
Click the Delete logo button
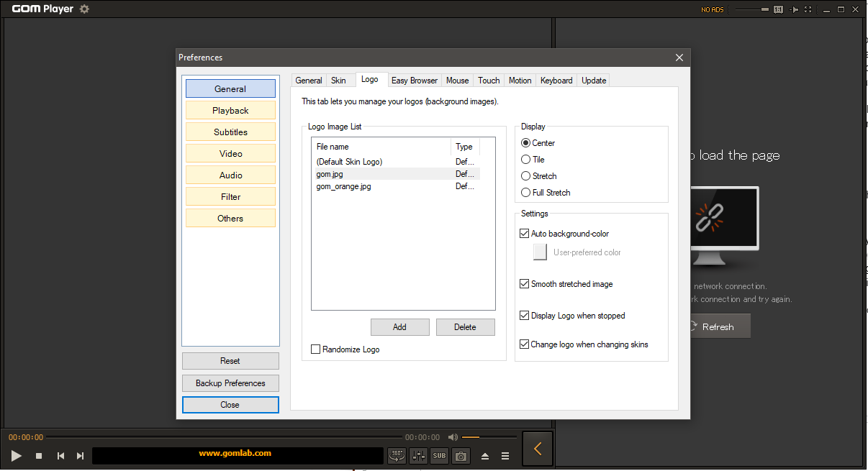(465, 327)
